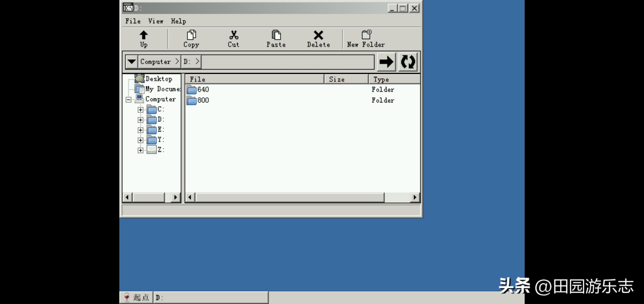This screenshot has width=644, height=304.
Task: Click the Cut scissors icon
Action: pyautogui.click(x=234, y=35)
